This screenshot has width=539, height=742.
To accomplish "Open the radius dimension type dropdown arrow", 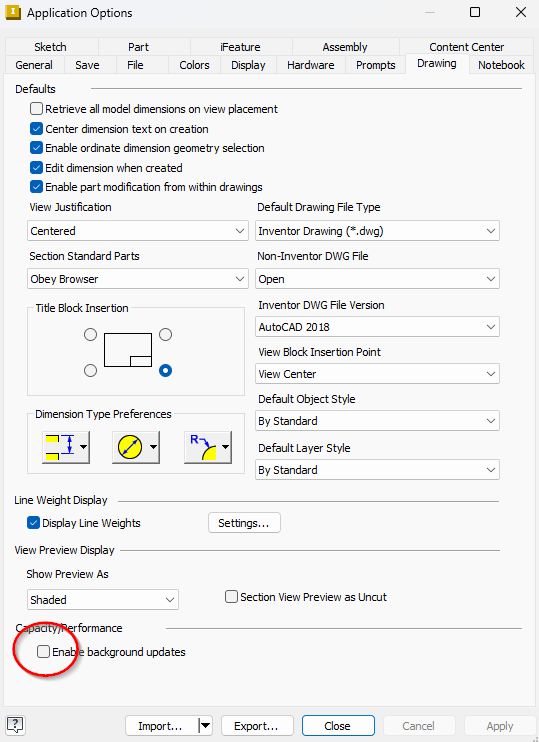I will click(x=225, y=446).
